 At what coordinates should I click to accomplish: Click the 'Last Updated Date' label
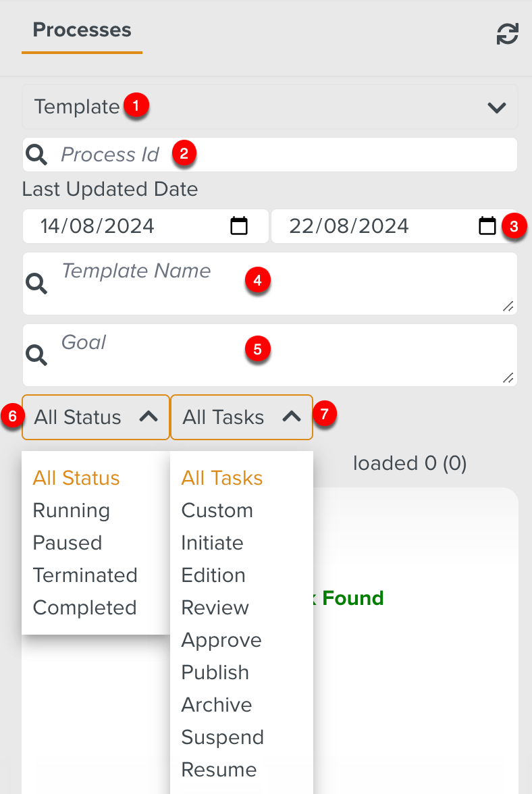110,189
